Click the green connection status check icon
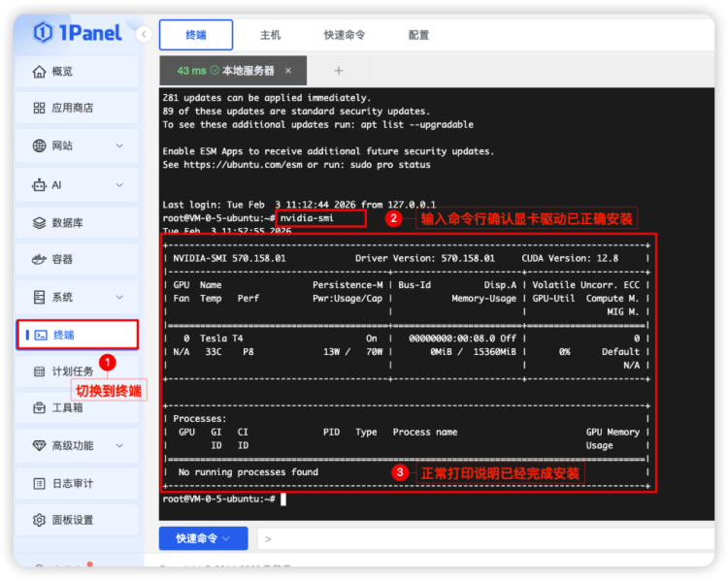The image size is (728, 580). pyautogui.click(x=215, y=71)
